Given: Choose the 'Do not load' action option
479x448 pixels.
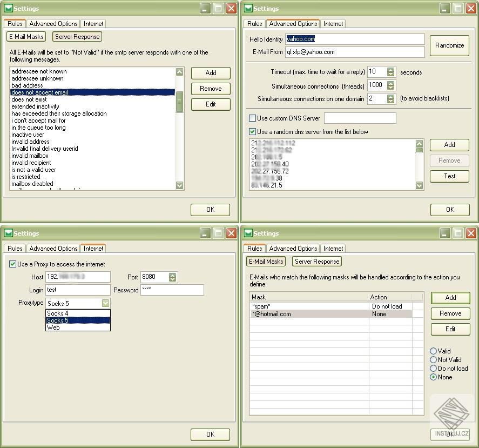Looking at the screenshot, I should pyautogui.click(x=434, y=369).
